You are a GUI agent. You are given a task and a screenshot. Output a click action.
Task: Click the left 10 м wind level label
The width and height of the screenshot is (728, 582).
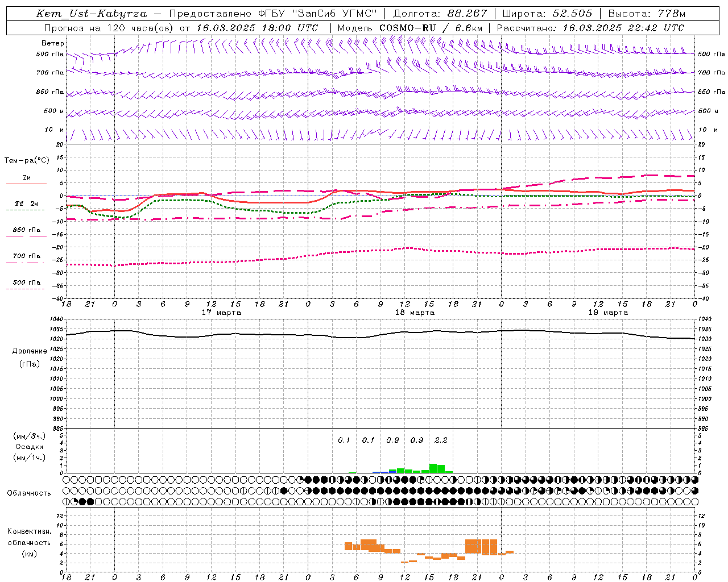point(54,130)
